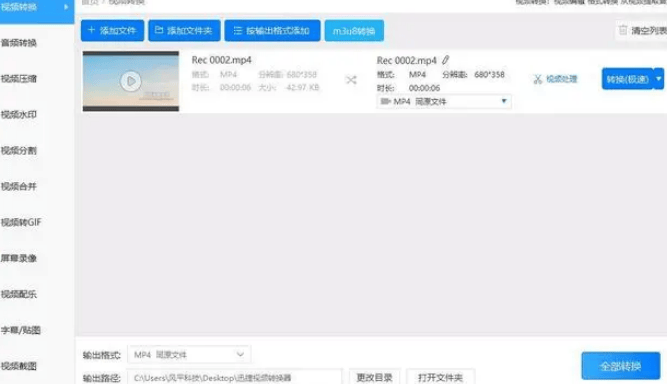Click the 全部转换 button
This screenshot has height=384, width=667.
(621, 366)
